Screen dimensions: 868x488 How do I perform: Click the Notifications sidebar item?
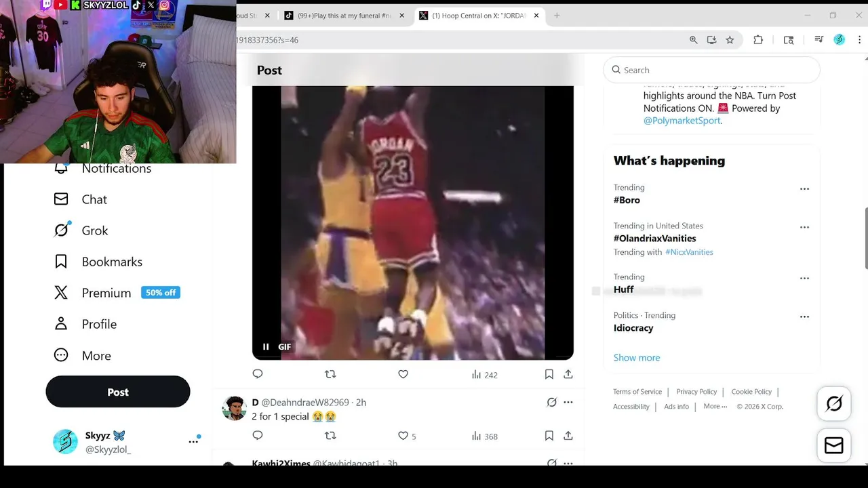coord(103,168)
